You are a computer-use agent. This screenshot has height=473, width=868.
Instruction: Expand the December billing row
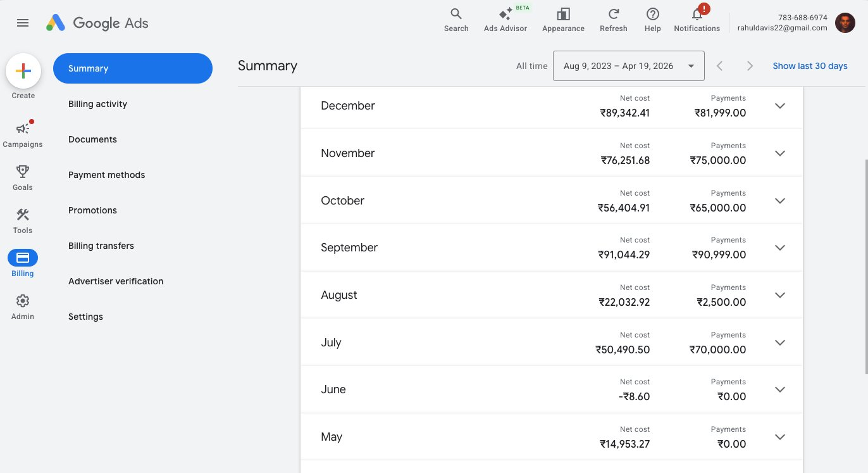(779, 106)
